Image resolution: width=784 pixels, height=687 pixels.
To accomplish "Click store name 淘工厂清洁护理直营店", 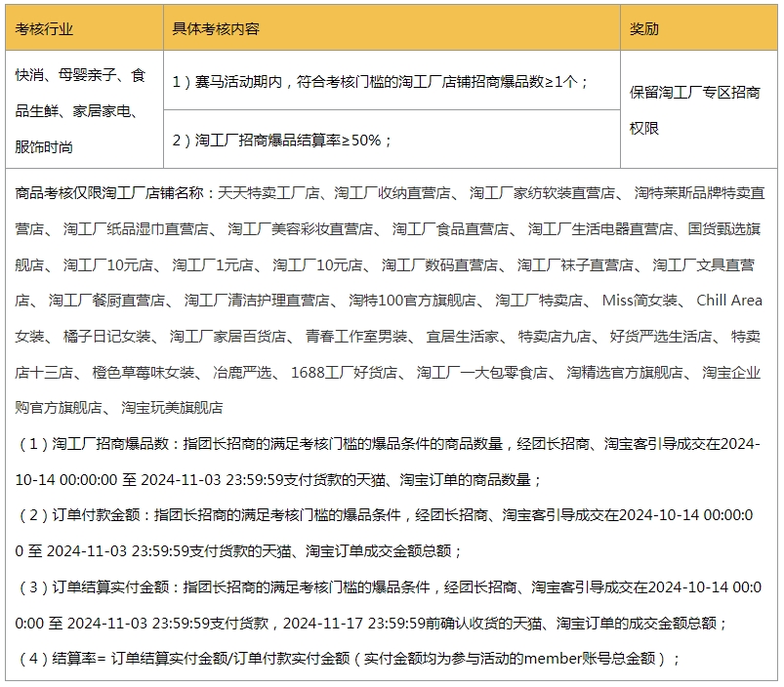I will (x=257, y=301).
